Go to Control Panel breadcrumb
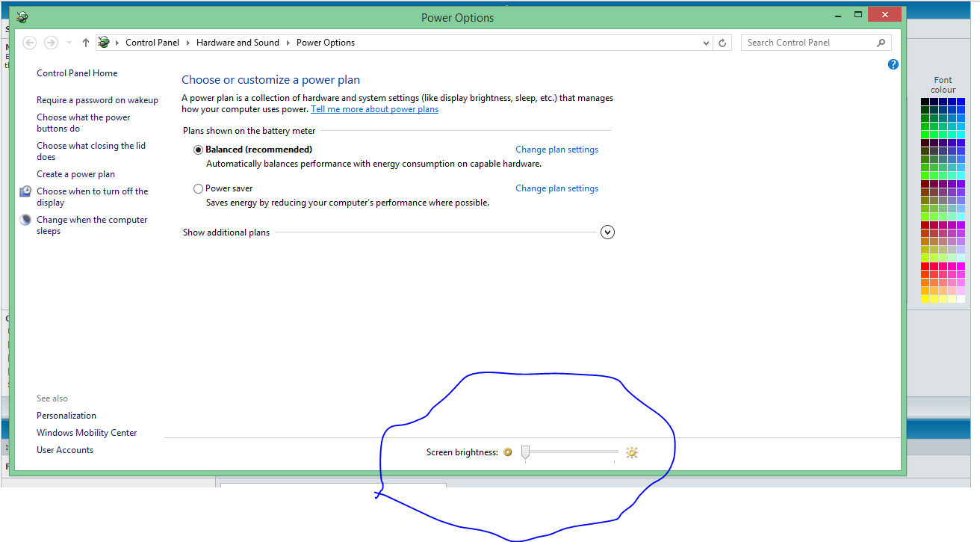Image resolution: width=980 pixels, height=542 pixels. (152, 43)
